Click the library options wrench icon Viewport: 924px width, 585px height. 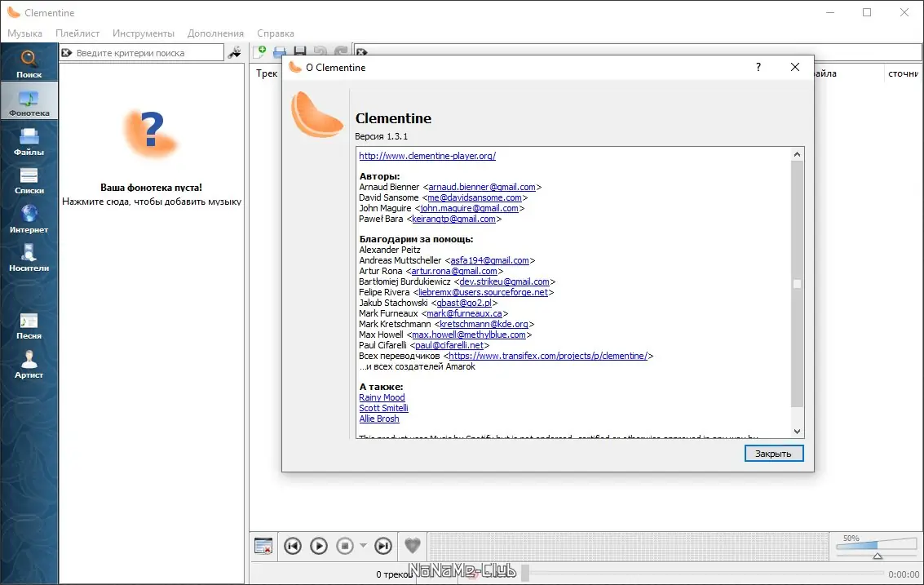235,52
